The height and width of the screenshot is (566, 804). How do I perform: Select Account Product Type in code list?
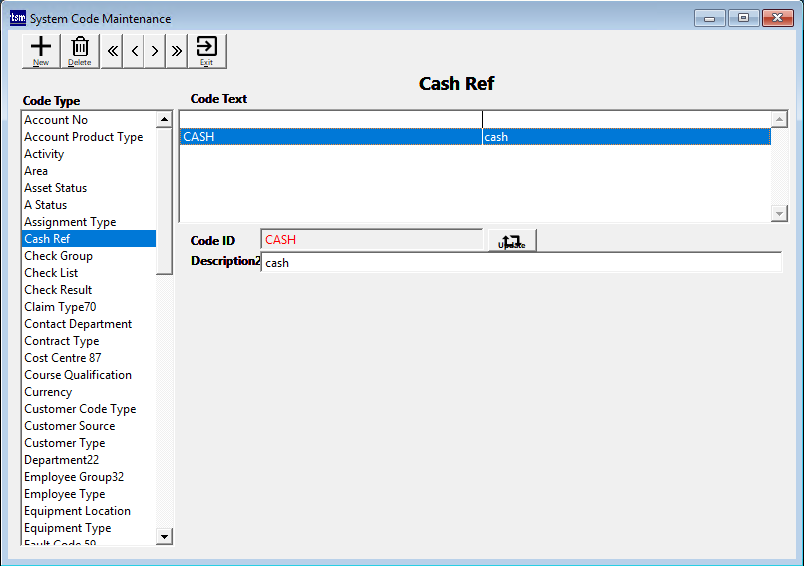click(84, 137)
